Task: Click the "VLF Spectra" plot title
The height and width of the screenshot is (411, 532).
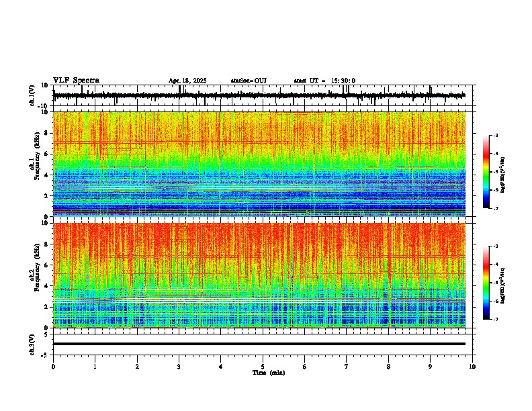Action: pos(76,81)
